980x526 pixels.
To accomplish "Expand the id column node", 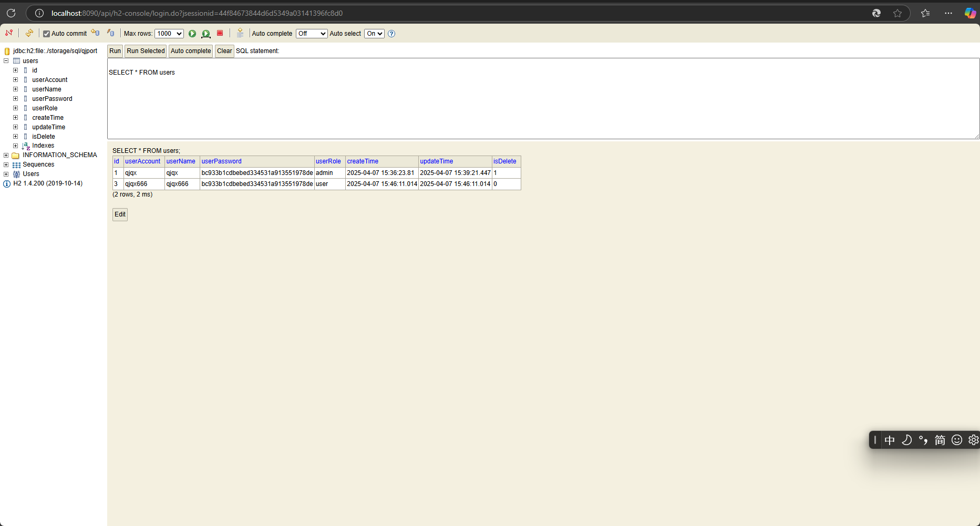I will [x=16, y=70].
